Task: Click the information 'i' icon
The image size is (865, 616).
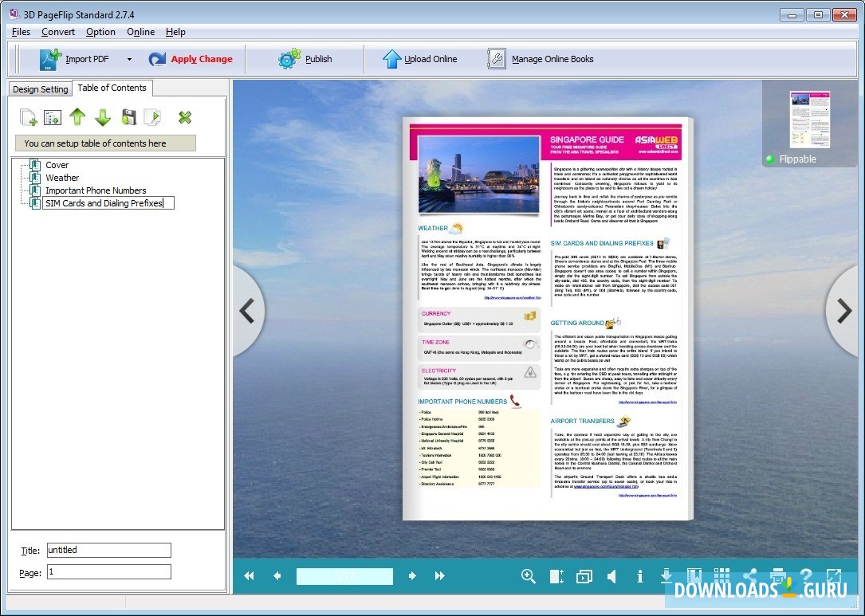Action: [639, 576]
